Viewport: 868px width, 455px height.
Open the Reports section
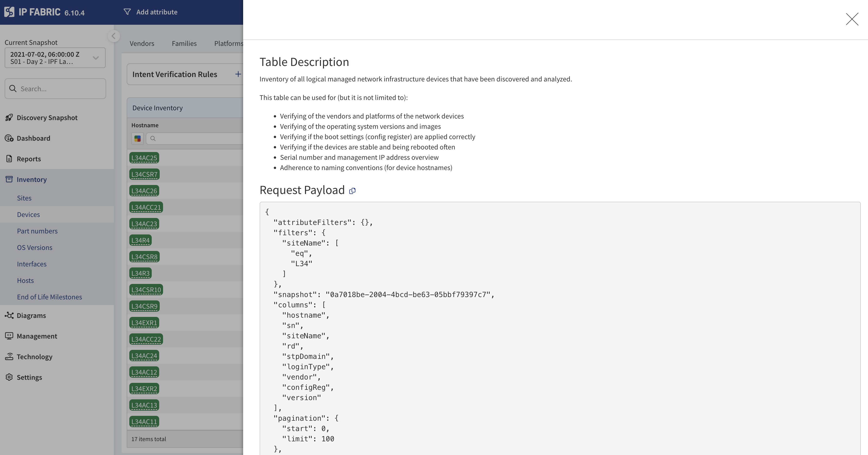tap(29, 159)
